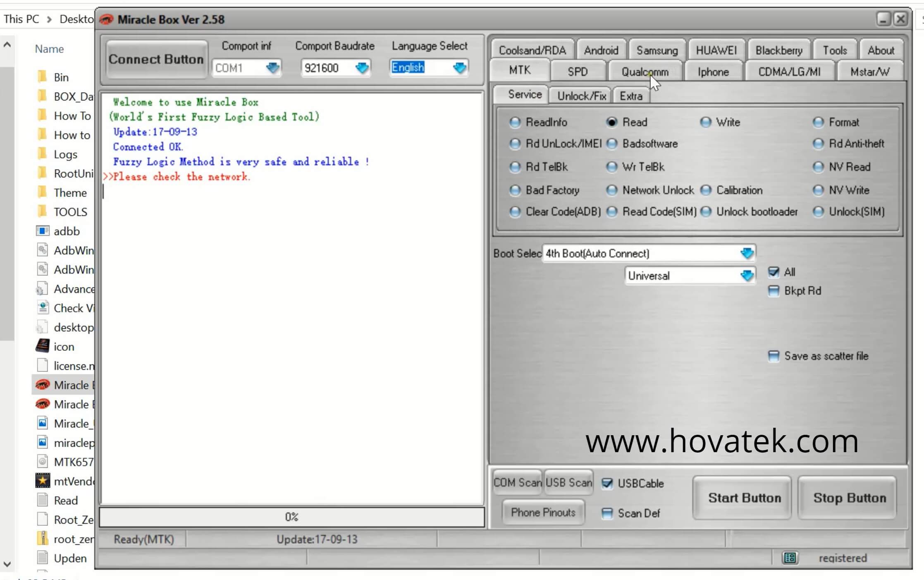Select the Rd Anti-theft radio option
924x580 pixels.
(818, 144)
